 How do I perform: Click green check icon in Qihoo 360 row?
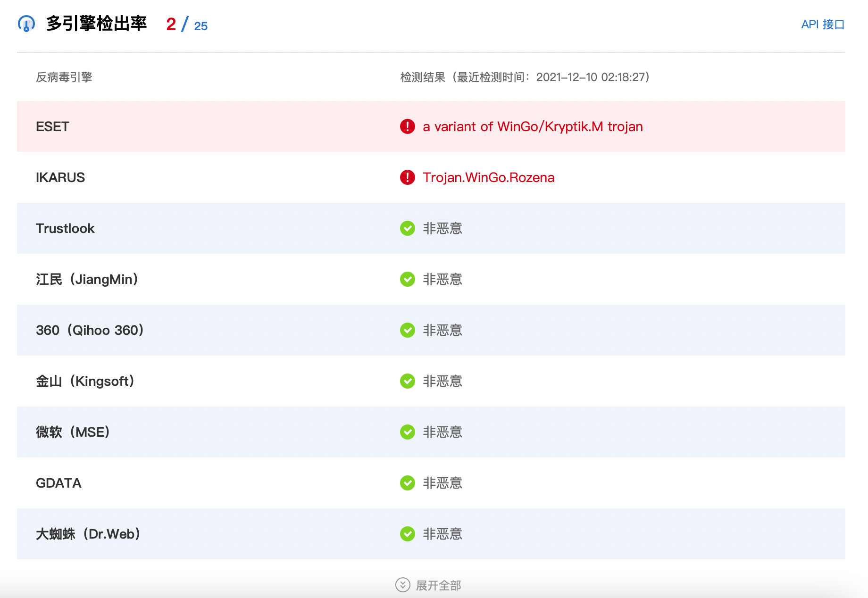(x=407, y=330)
